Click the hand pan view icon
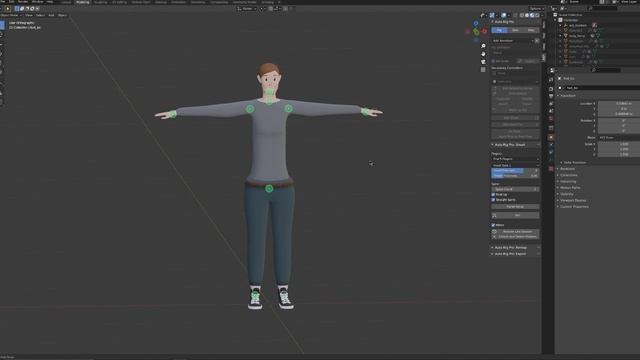Viewport: 640px width, 360px height. pyautogui.click(x=483, y=54)
